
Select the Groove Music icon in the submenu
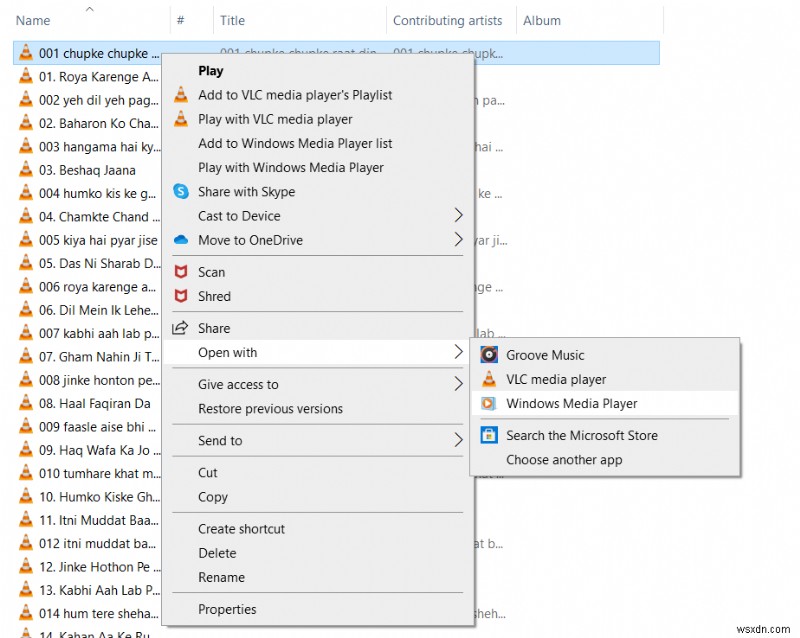pyautogui.click(x=489, y=354)
